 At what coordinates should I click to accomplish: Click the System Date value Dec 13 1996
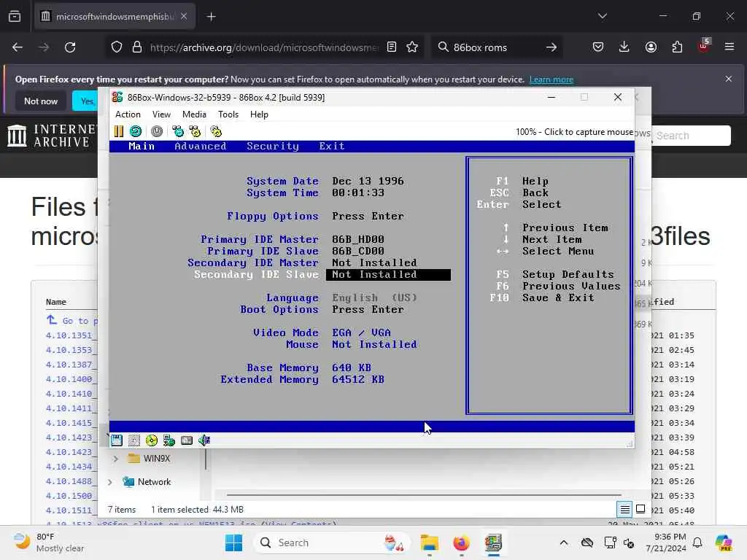(x=368, y=181)
